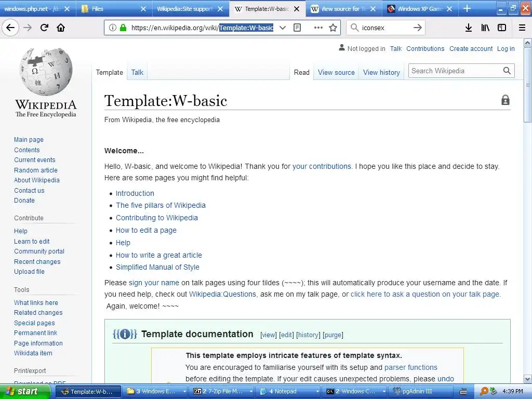Open the parser functions link
Viewport: 532px width, 399px height.
coord(410,367)
